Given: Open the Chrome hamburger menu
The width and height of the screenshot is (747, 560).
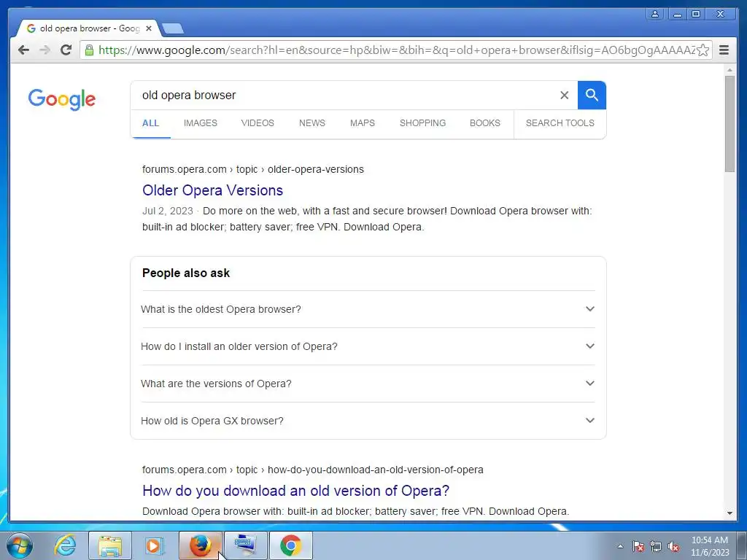Looking at the screenshot, I should pos(724,50).
